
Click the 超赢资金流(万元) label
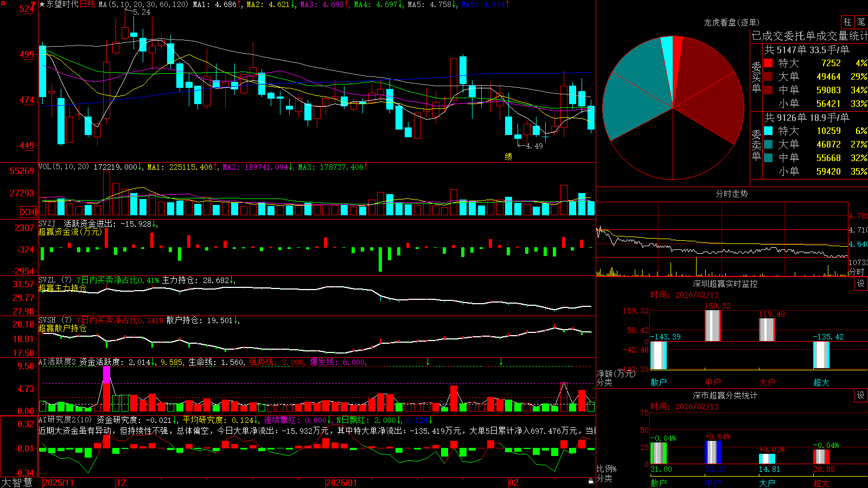pos(70,232)
